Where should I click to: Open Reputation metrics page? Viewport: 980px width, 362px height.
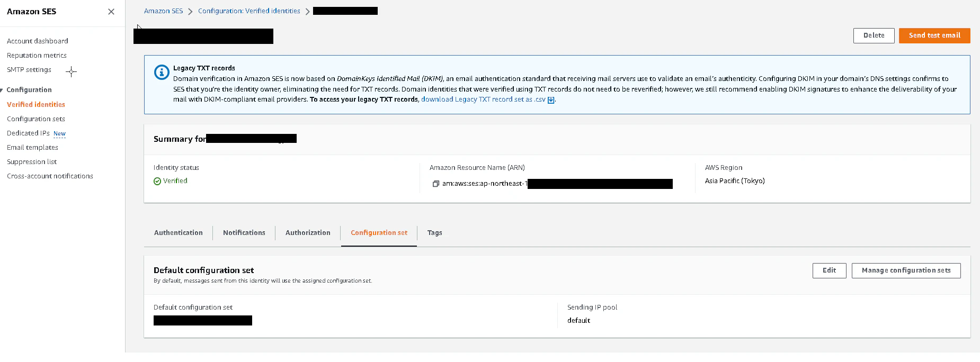coord(37,55)
